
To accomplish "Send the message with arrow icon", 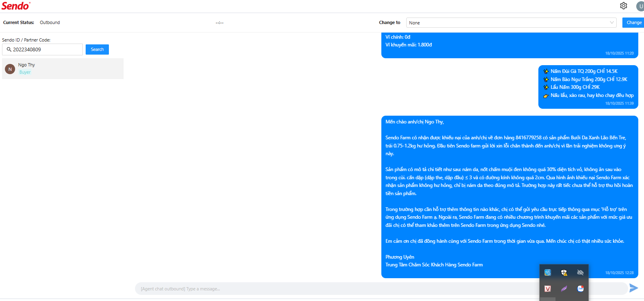I will coord(633,288).
